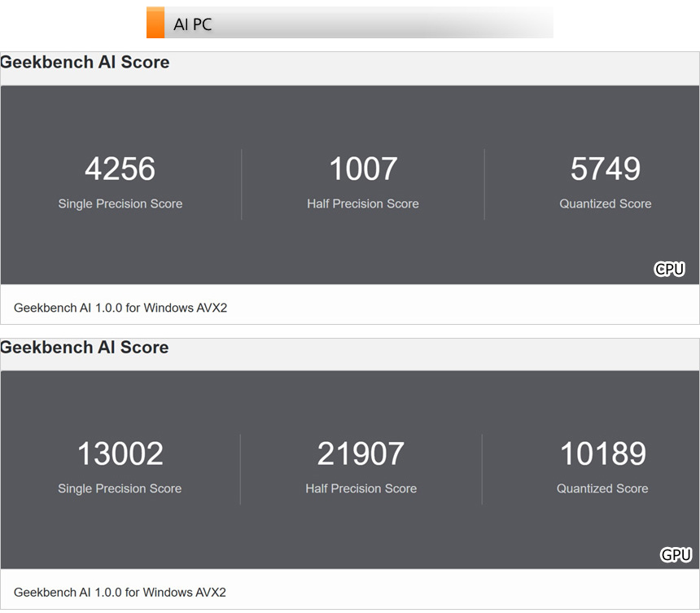Select the AI PC header title
700x613 pixels.
point(193,24)
